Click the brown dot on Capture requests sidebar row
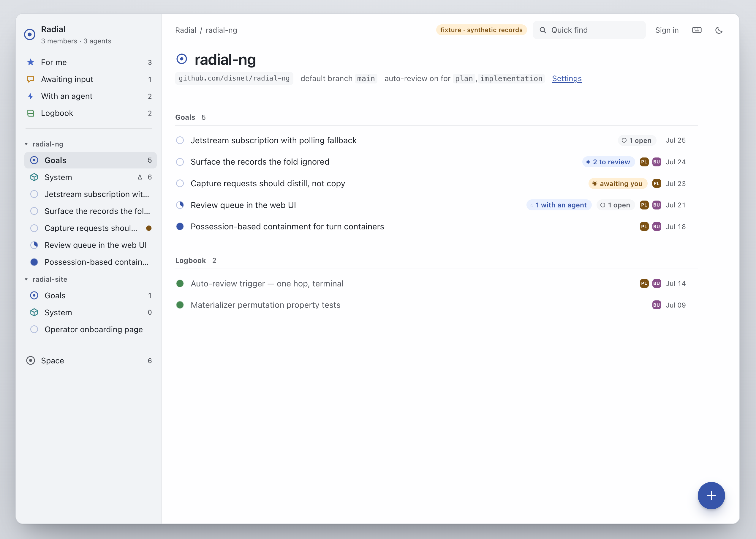This screenshot has height=539, width=756. pos(149,228)
